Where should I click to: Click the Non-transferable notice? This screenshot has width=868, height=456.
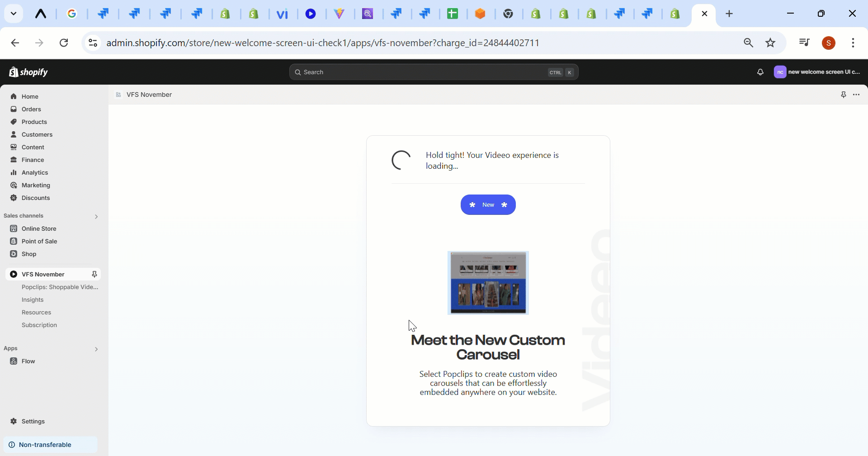click(x=45, y=445)
